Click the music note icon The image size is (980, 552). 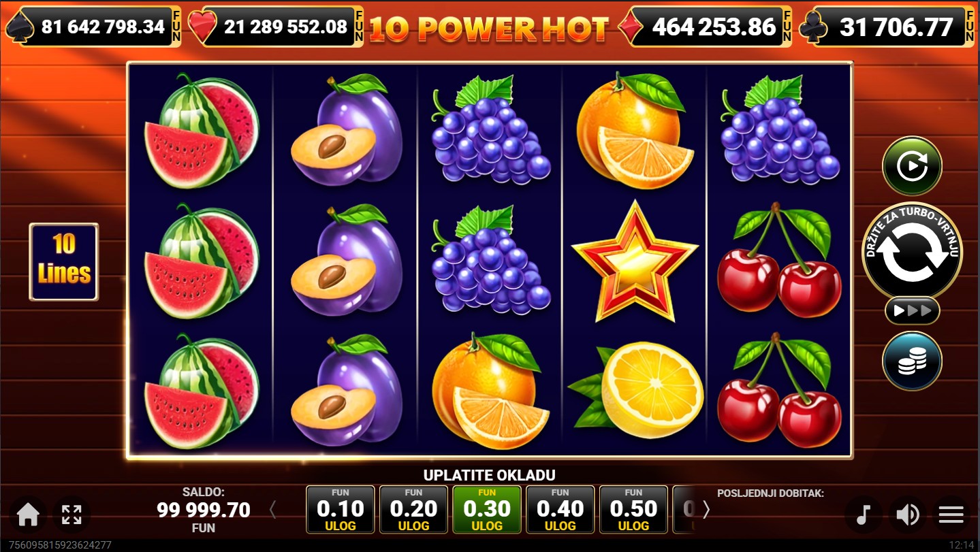(x=864, y=515)
